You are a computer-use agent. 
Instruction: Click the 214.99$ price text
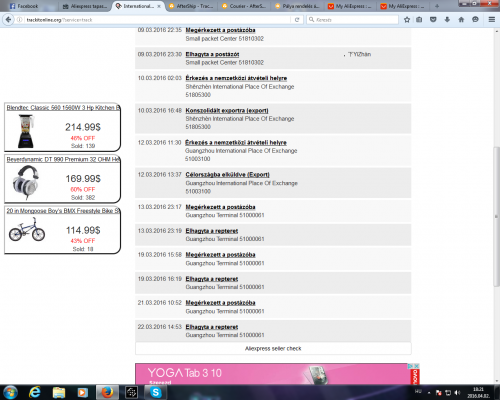click(x=83, y=127)
